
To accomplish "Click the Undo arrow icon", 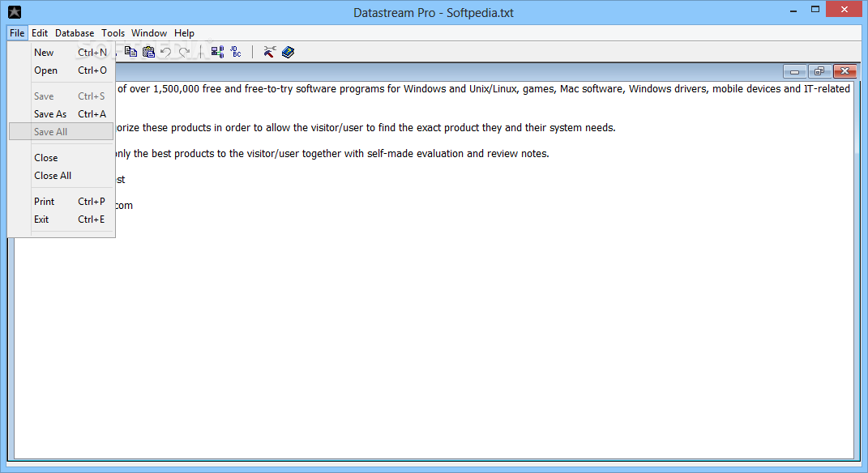I will click(x=165, y=52).
